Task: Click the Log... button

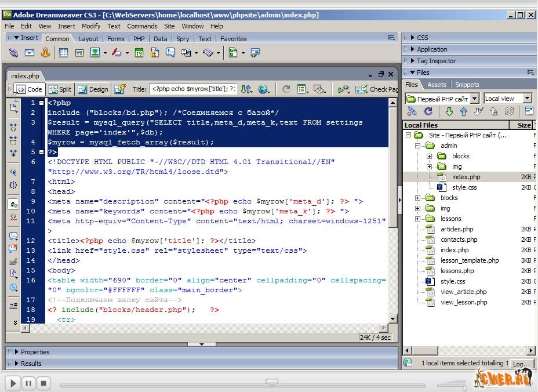Action: pos(521,364)
